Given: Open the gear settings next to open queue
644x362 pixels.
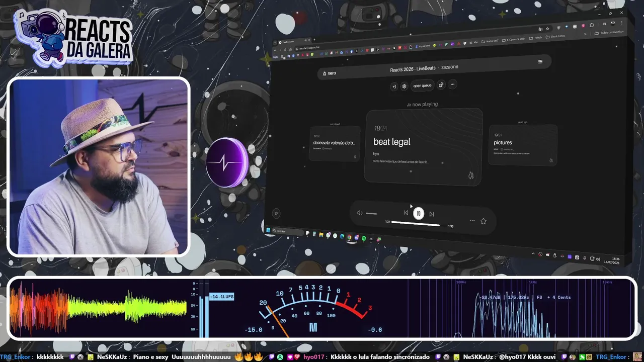Looking at the screenshot, I should pos(404,86).
